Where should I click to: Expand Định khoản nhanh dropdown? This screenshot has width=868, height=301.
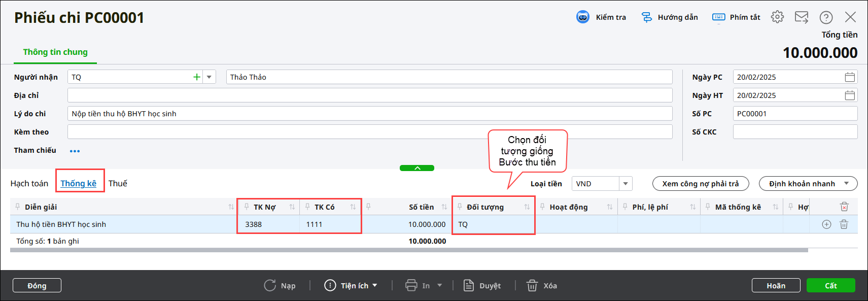(846, 184)
